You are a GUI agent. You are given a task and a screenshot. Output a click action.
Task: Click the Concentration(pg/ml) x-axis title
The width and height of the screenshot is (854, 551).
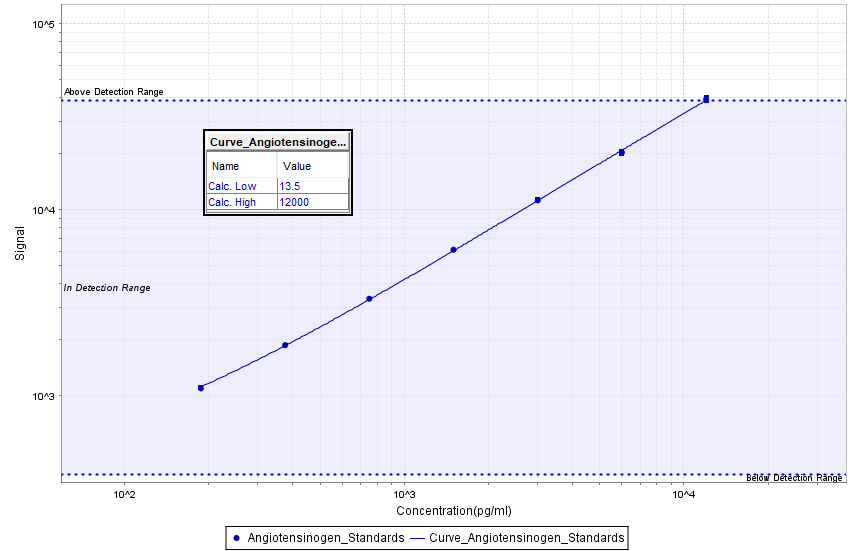[x=454, y=511]
